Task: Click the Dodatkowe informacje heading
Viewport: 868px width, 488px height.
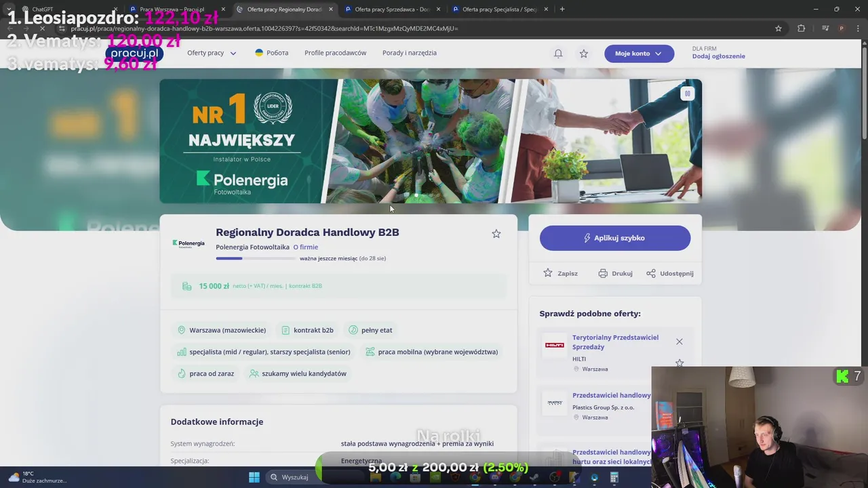Action: [217, 422]
